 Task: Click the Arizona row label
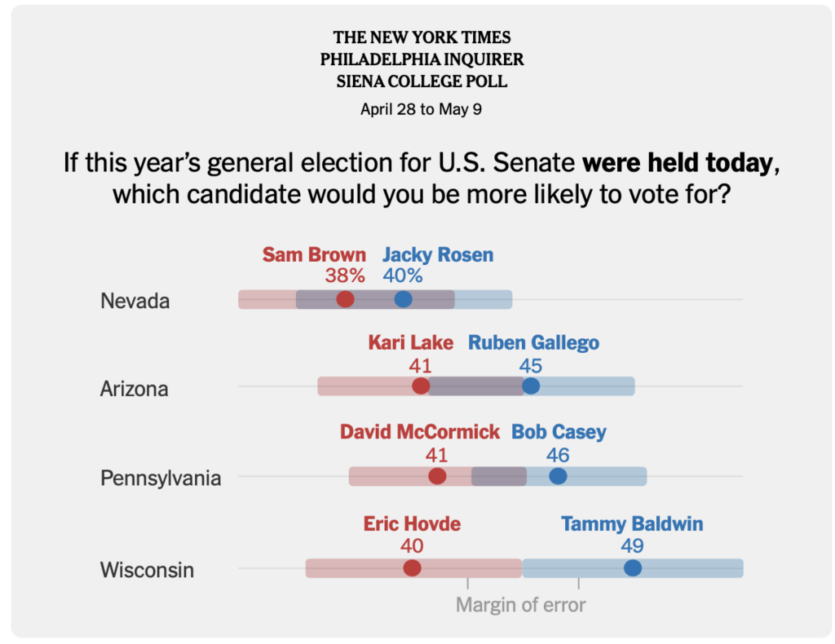coord(134,389)
